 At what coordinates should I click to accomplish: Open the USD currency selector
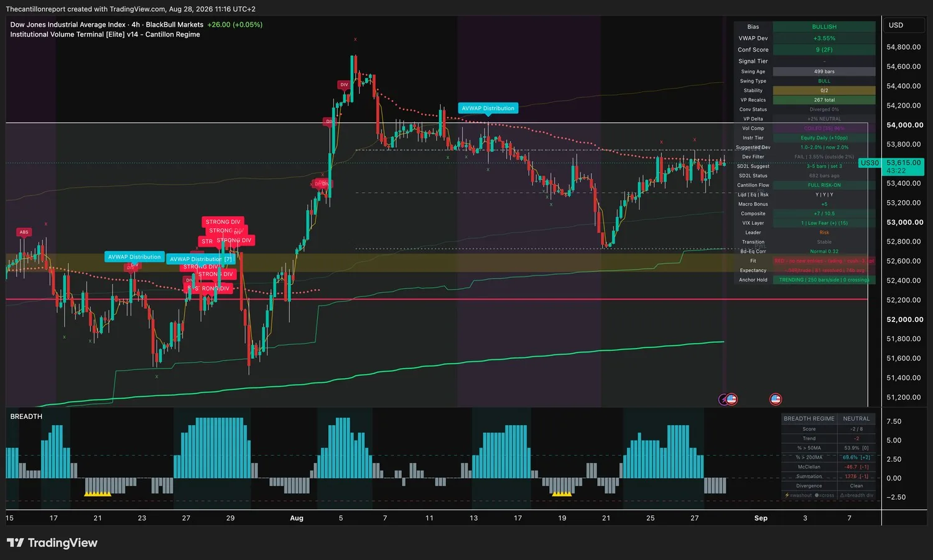pyautogui.click(x=903, y=25)
